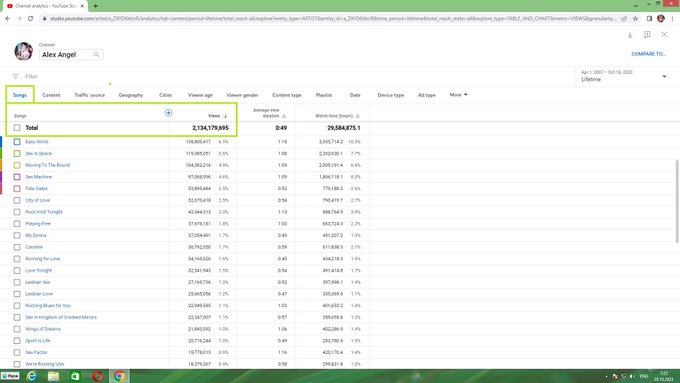
Task: Click the filter lines icon
Action: [x=16, y=76]
